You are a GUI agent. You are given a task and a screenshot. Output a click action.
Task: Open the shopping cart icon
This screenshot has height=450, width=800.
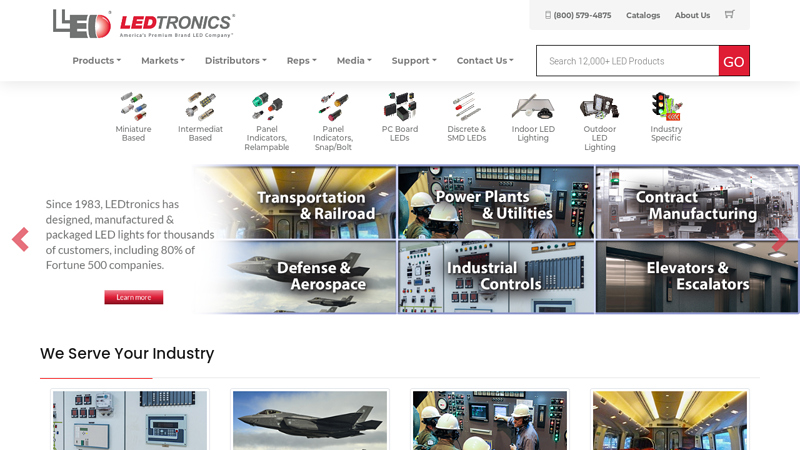tap(730, 14)
